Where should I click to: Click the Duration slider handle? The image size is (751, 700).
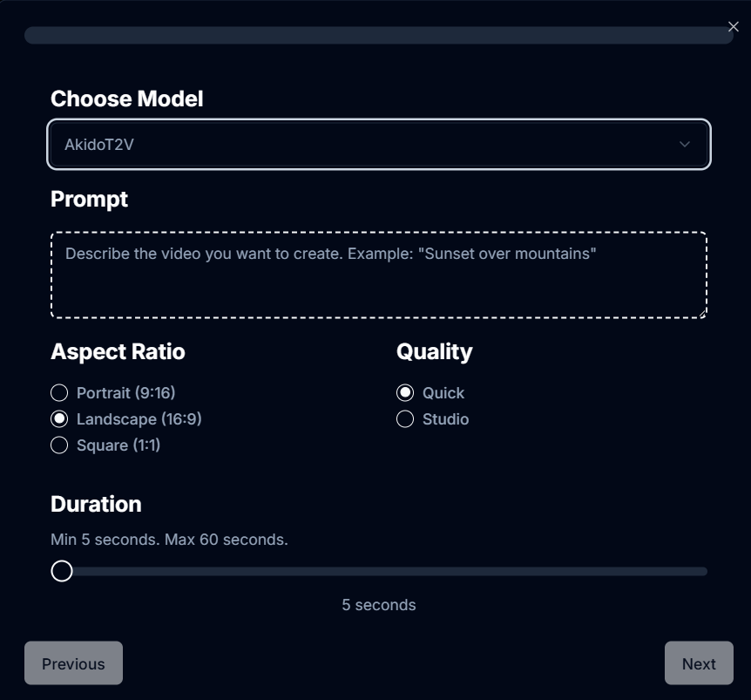62,571
